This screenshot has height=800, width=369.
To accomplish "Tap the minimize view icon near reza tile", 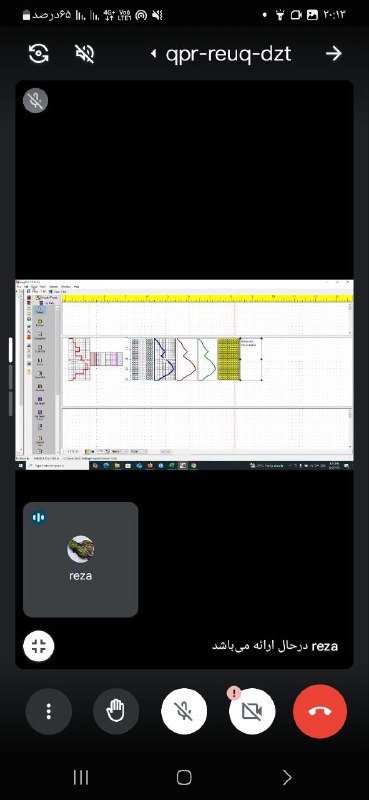I will (39, 646).
